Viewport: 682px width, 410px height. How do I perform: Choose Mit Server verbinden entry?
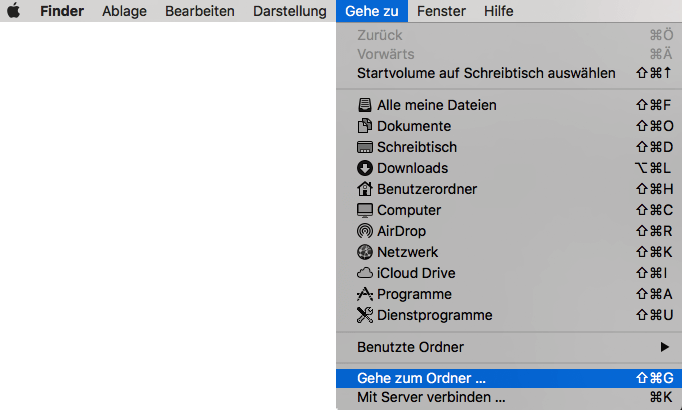[x=431, y=397]
